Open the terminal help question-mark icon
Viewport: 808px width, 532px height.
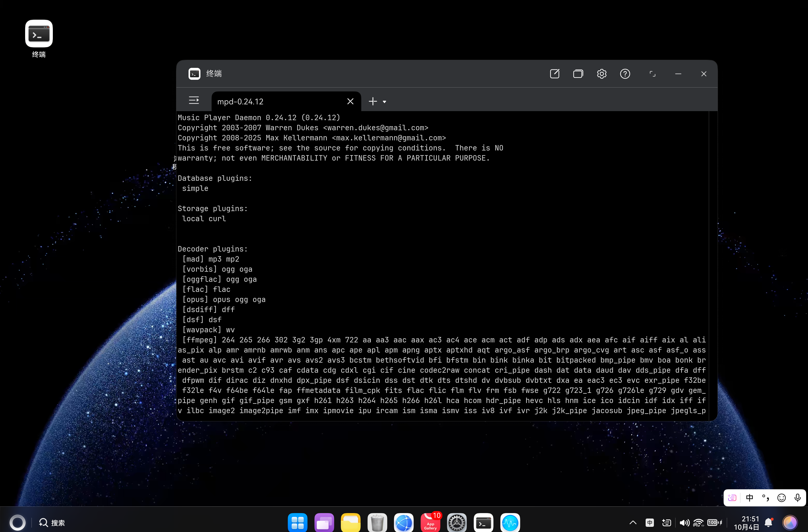click(x=625, y=74)
